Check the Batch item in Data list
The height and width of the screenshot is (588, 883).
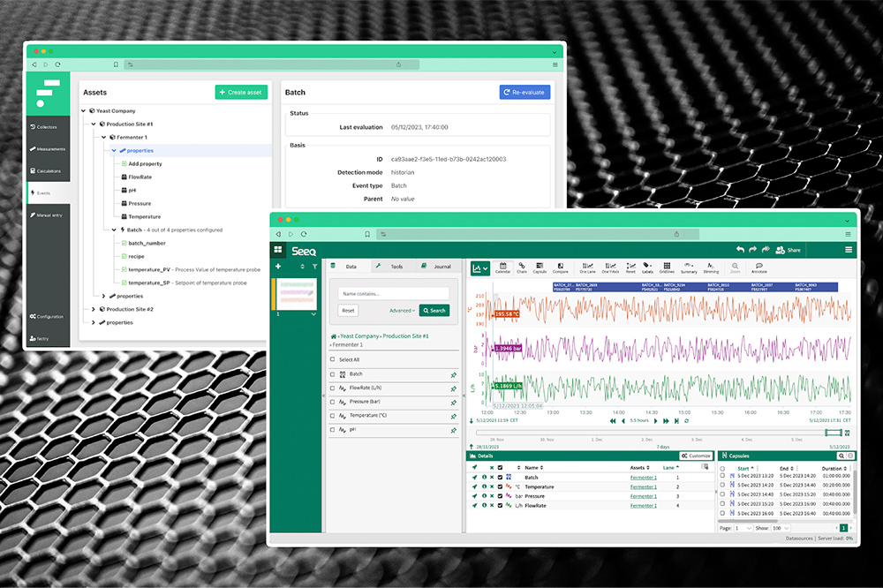[x=332, y=374]
